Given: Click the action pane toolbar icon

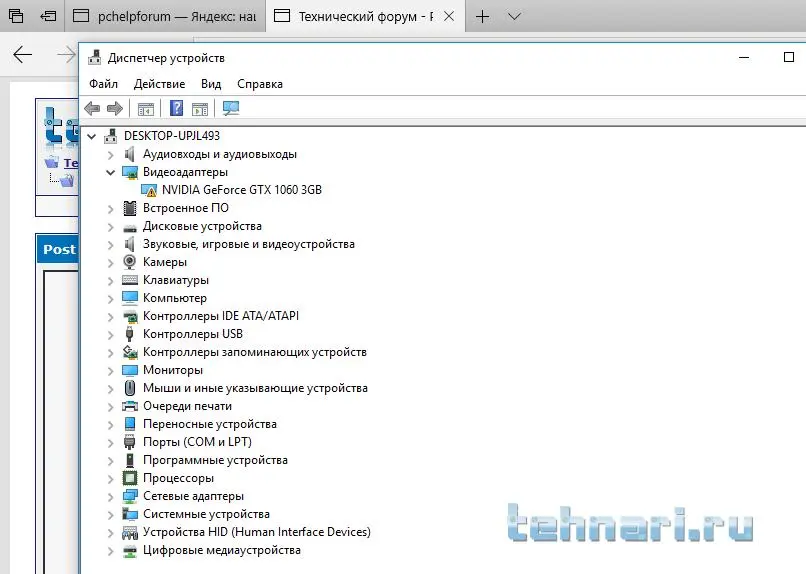Looking at the screenshot, I should coord(200,109).
